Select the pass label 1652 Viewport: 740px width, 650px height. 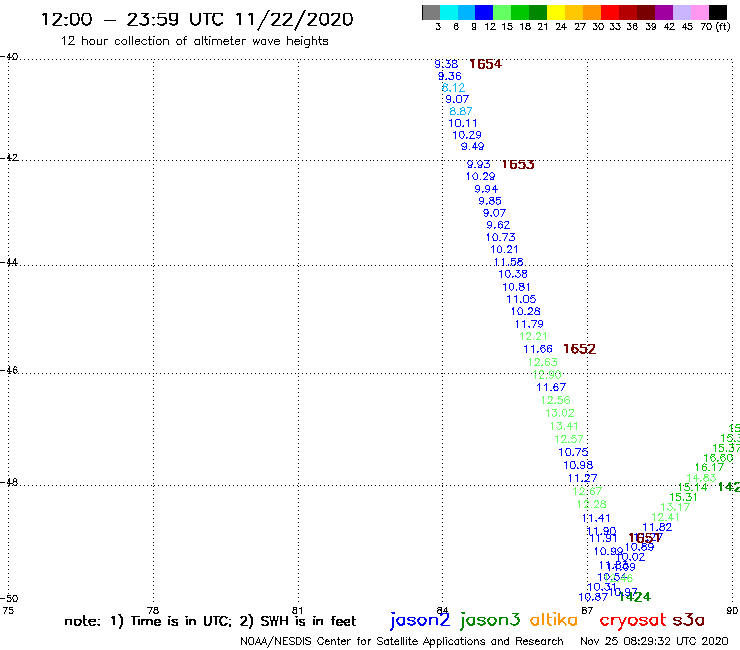(x=580, y=349)
